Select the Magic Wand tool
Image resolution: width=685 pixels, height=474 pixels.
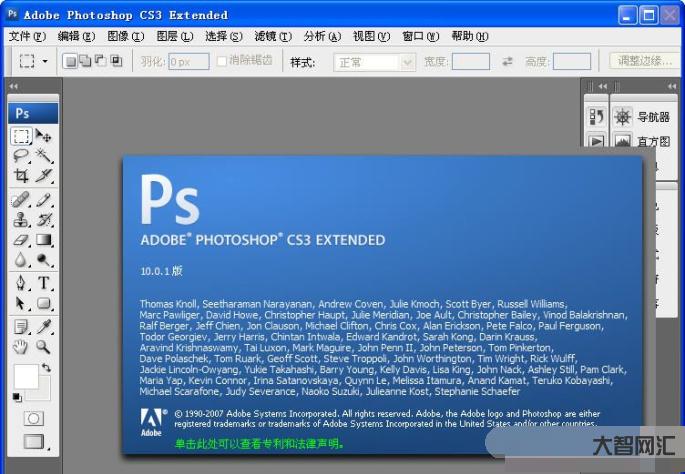(44, 155)
